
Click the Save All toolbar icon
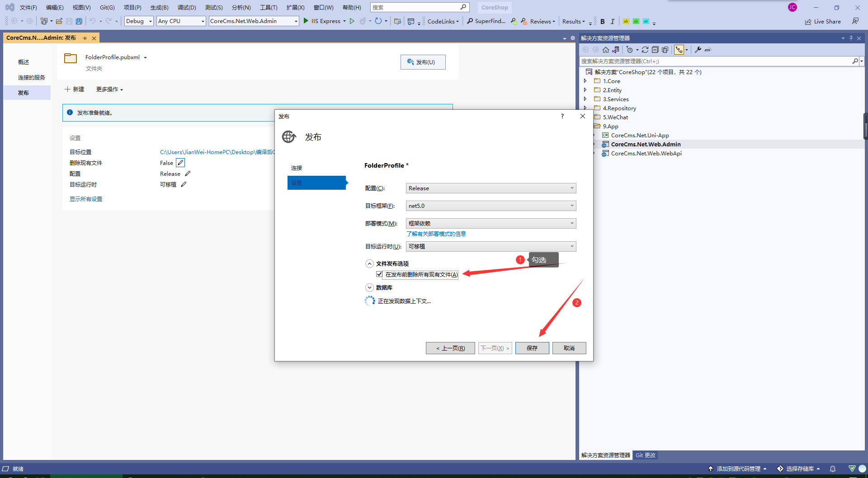tap(79, 21)
